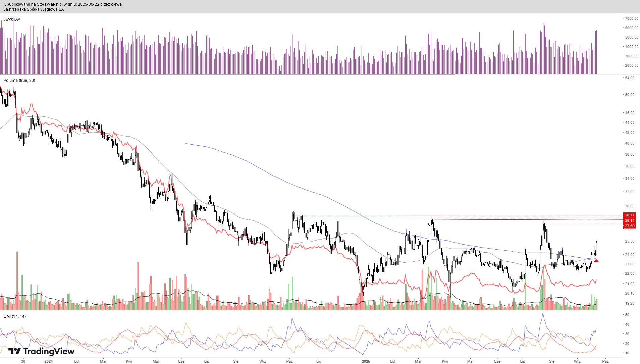Click the 2024 label on the time axis
Screen dimensions: 640x364
tap(49, 361)
